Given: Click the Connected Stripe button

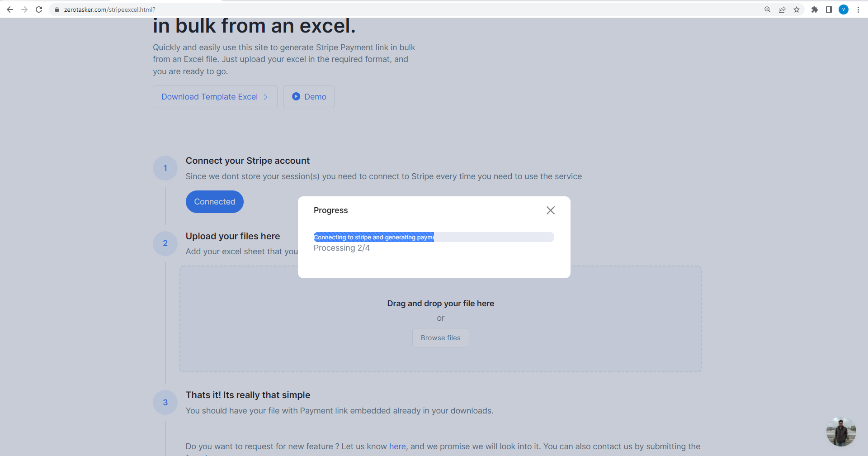Looking at the screenshot, I should click(214, 201).
